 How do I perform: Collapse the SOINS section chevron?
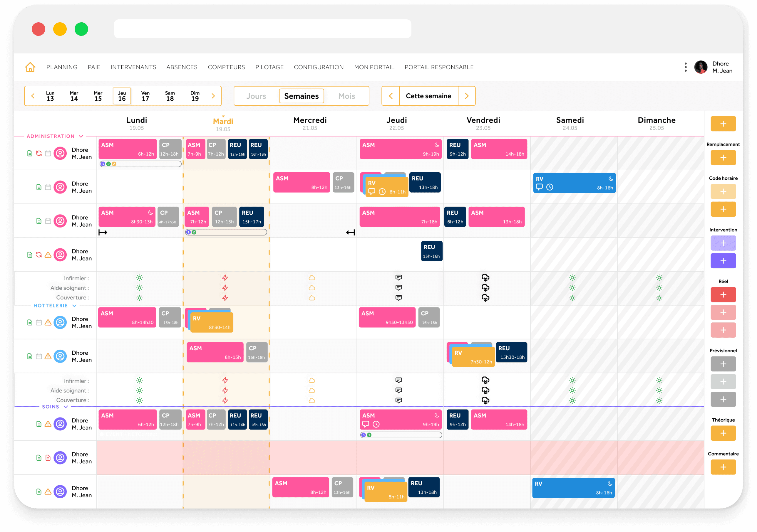coord(66,407)
